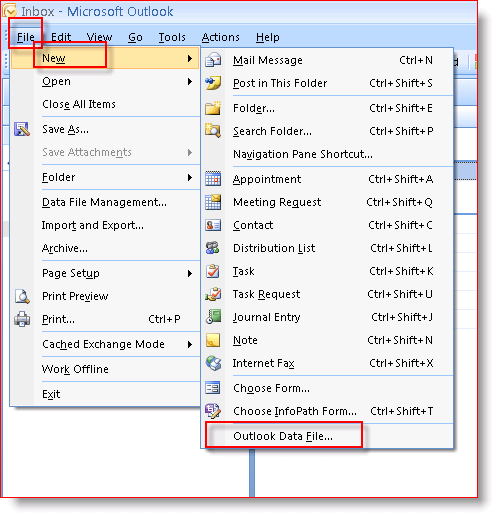
Task: Click the Internet Fax globe icon
Action: click(x=213, y=363)
